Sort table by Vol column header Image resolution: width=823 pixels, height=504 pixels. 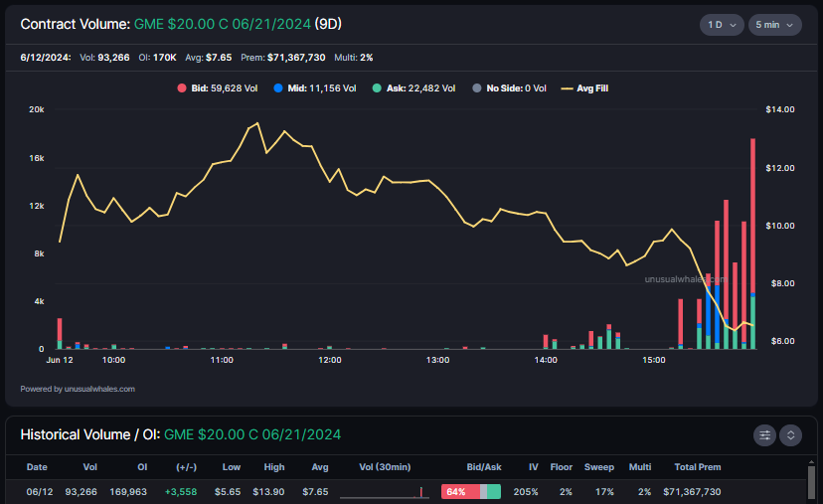pos(89,467)
